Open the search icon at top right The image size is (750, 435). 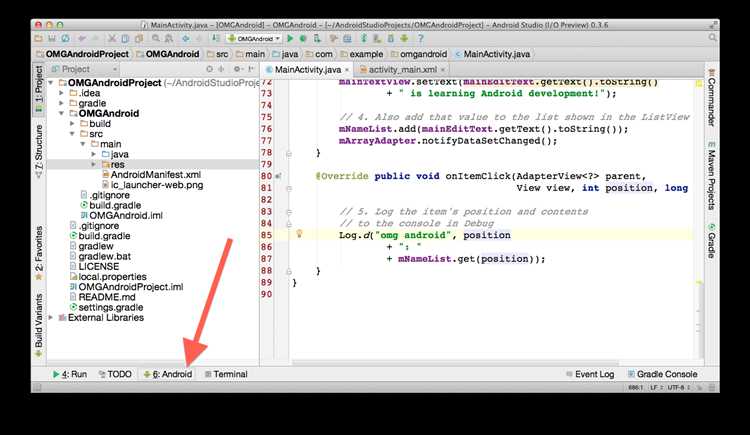tap(713, 37)
